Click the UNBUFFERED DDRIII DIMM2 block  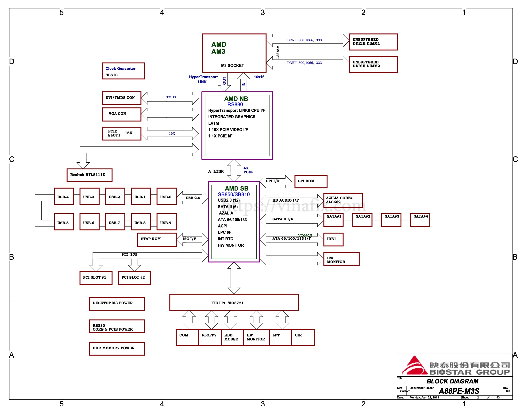tap(373, 64)
